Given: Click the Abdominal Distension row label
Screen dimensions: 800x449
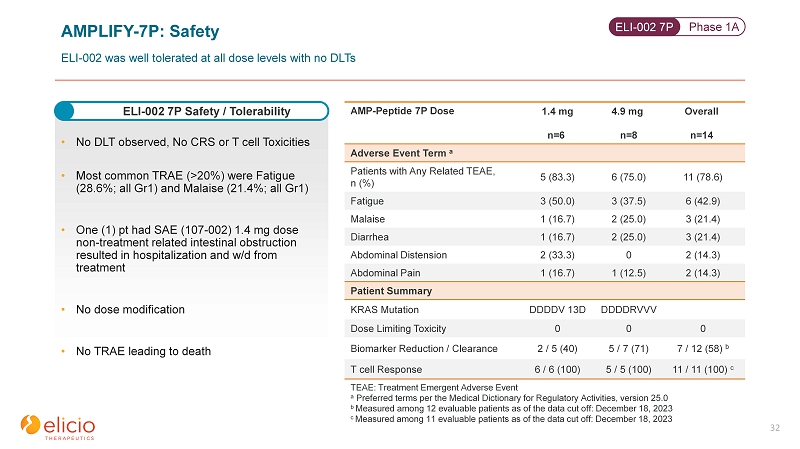Looking at the screenshot, I should 398,255.
